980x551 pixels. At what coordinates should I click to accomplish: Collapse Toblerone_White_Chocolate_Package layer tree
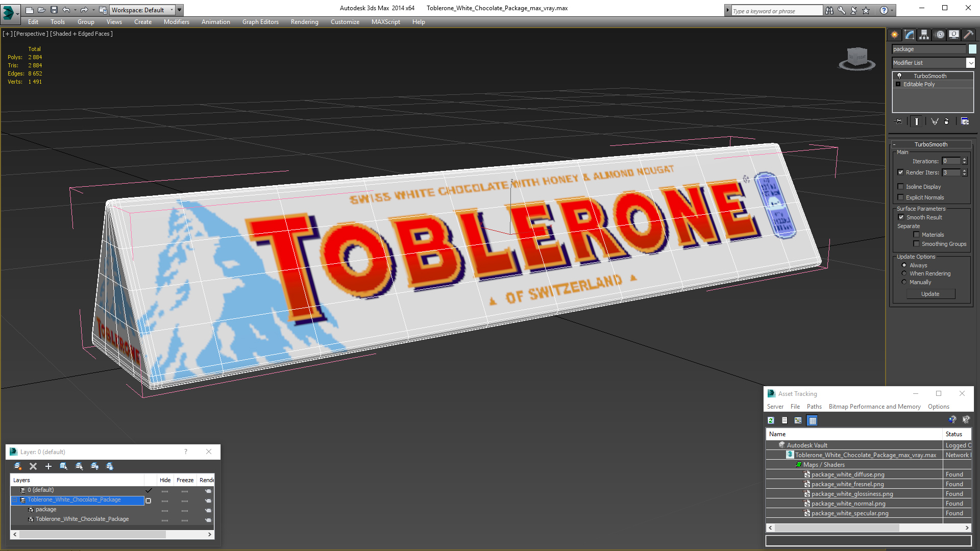click(x=15, y=500)
